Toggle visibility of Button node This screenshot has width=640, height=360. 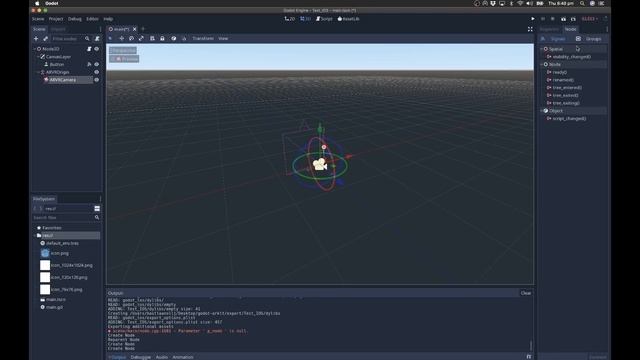[97, 64]
